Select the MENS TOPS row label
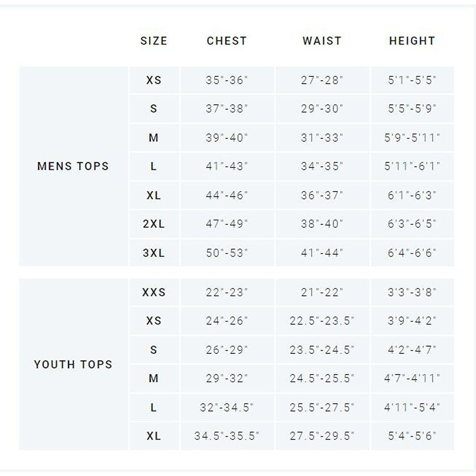This screenshot has height=476, width=476. [x=73, y=166]
